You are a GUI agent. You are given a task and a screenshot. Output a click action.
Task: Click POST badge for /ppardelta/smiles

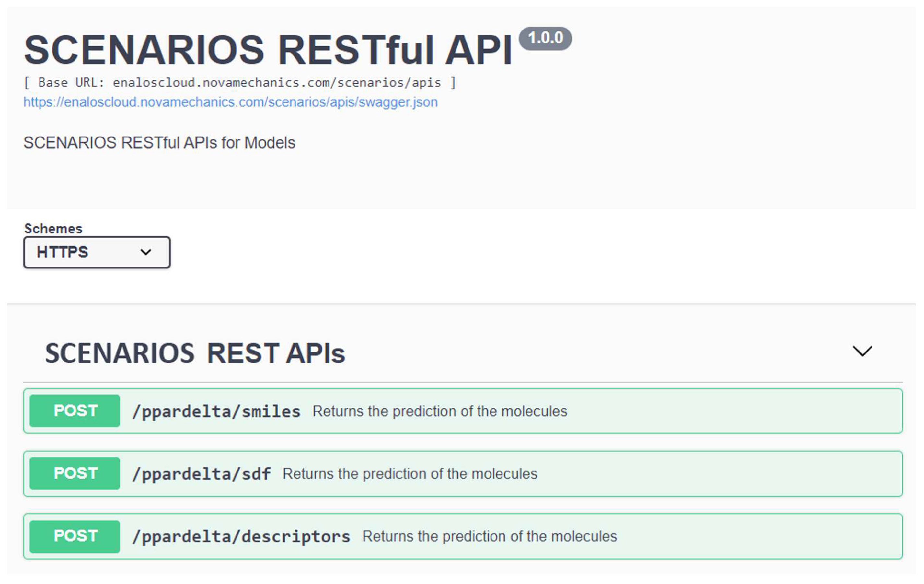(x=75, y=411)
